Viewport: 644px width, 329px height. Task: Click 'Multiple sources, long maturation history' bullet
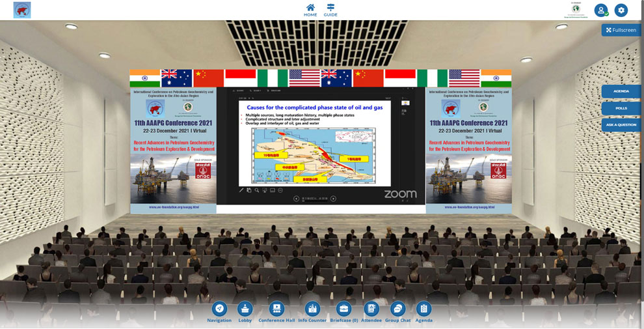[x=300, y=115]
